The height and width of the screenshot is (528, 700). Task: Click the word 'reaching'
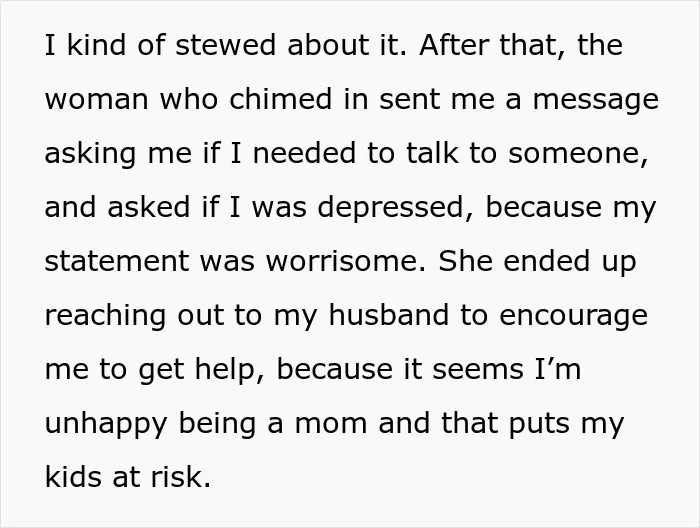tap(105, 317)
